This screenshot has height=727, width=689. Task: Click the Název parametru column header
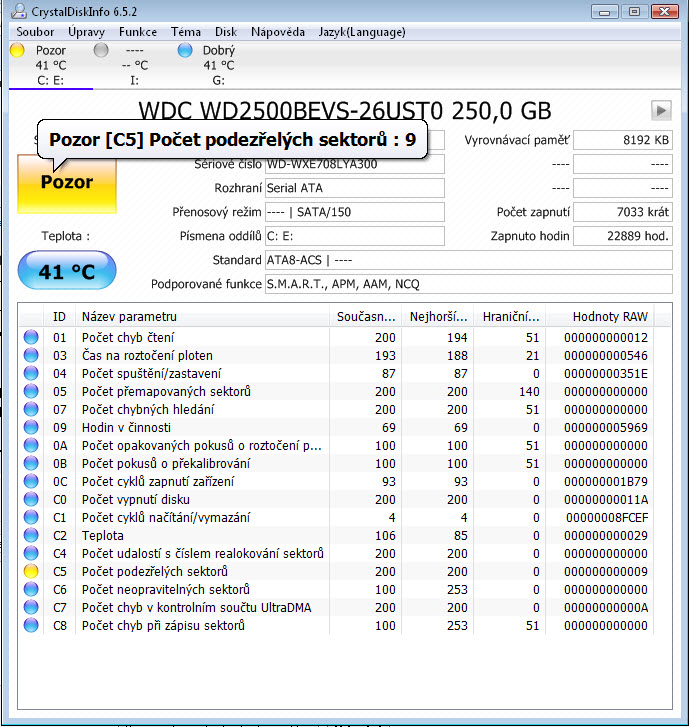[x=204, y=316]
